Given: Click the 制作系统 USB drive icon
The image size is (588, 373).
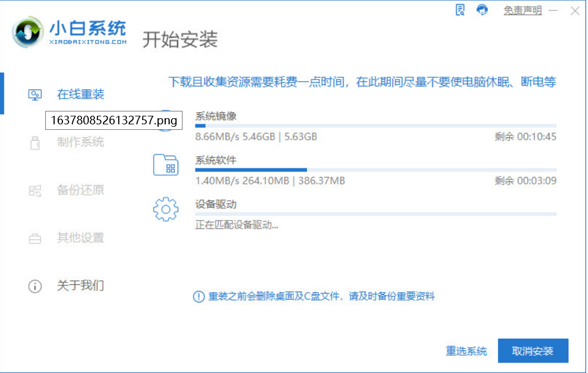Looking at the screenshot, I should [x=35, y=143].
